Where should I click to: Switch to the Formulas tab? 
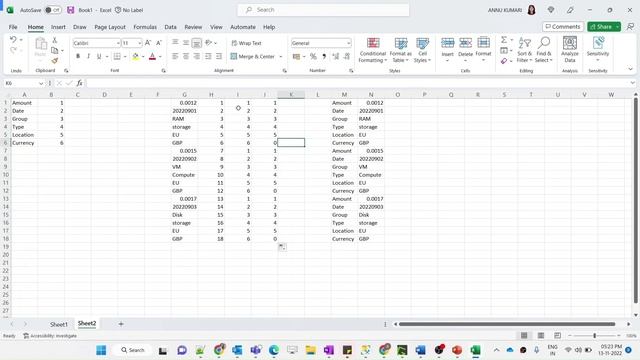145,27
